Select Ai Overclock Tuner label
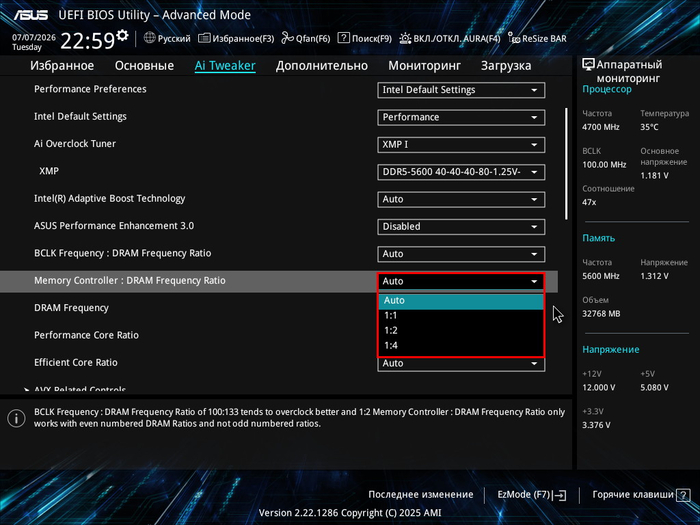Image resolution: width=700 pixels, height=525 pixels. pos(75,144)
